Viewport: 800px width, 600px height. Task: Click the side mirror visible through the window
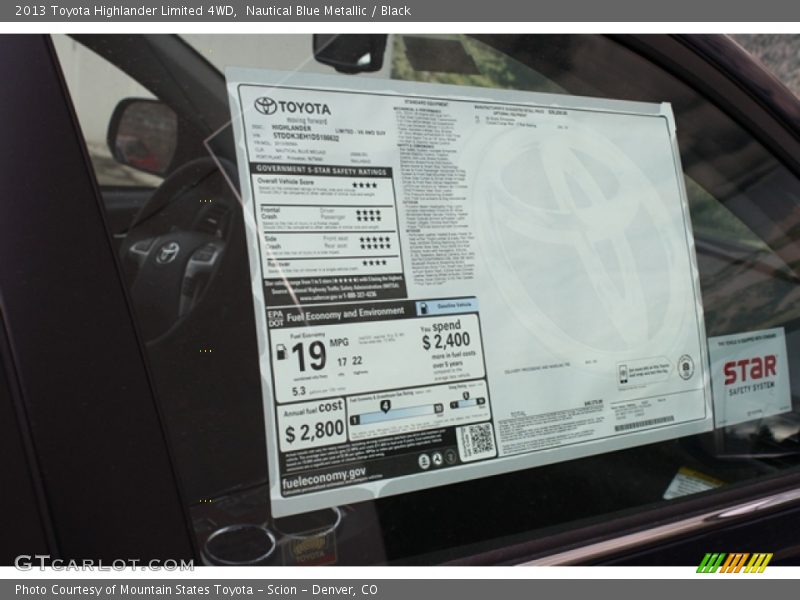[143, 135]
